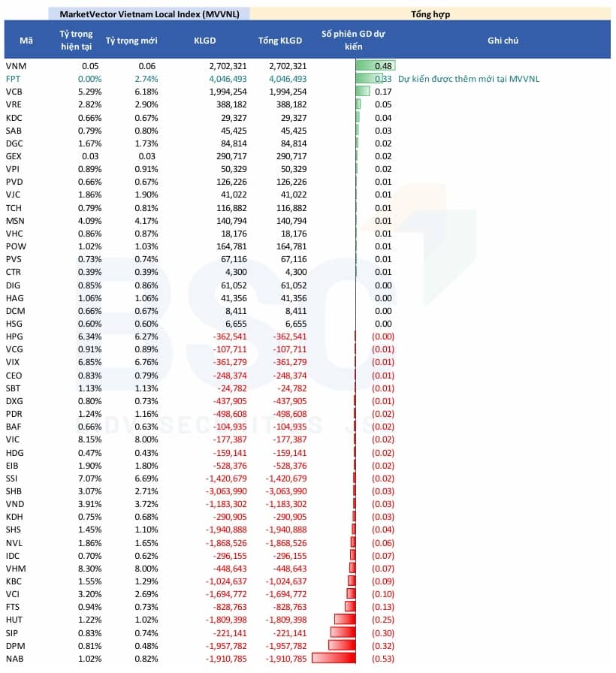Click the red data bar in NAB row
Image resolution: width=616 pixels, height=673 pixels.
coord(333,659)
